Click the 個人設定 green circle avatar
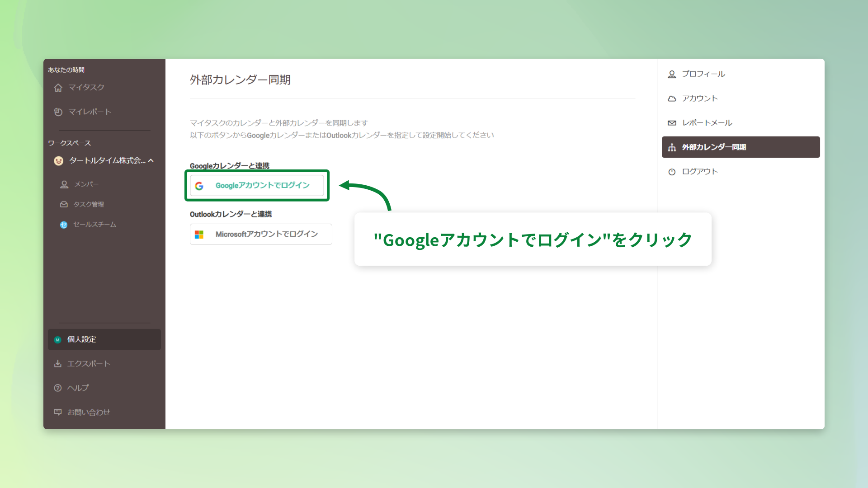 pos(57,339)
